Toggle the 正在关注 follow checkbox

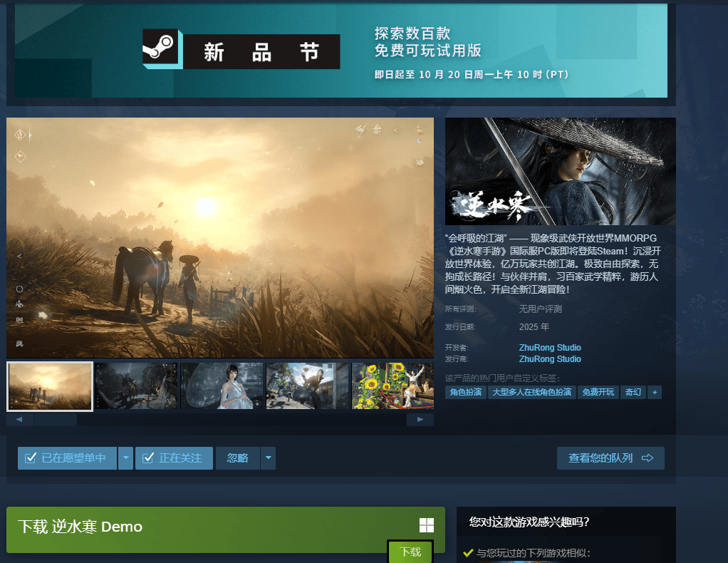pos(148,458)
